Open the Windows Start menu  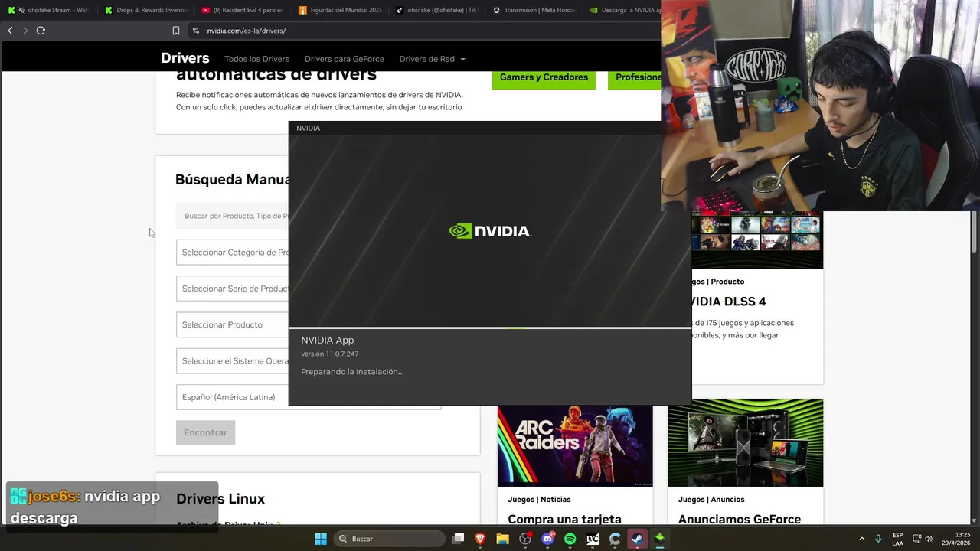click(x=321, y=539)
